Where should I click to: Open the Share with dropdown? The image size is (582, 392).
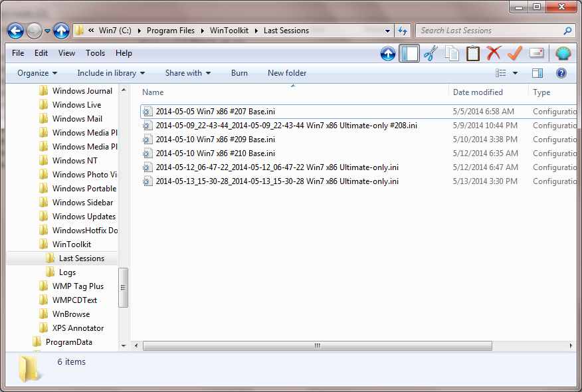point(188,73)
